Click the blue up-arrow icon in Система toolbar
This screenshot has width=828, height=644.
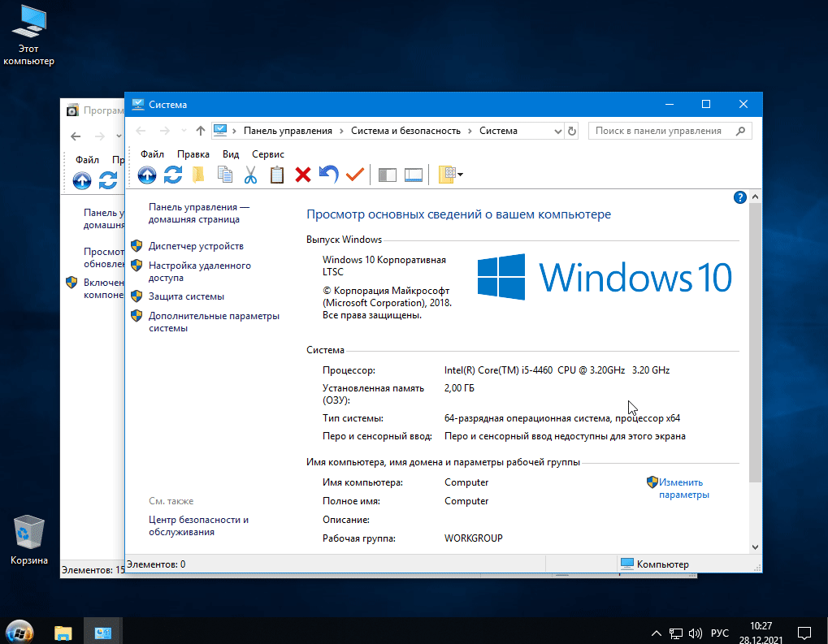tap(147, 175)
